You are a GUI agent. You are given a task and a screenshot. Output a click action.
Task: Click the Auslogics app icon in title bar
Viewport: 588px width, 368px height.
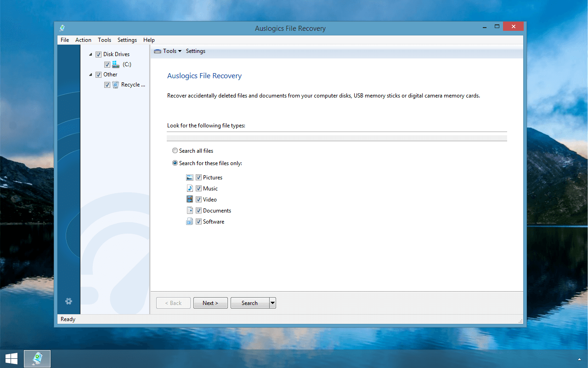click(x=62, y=28)
